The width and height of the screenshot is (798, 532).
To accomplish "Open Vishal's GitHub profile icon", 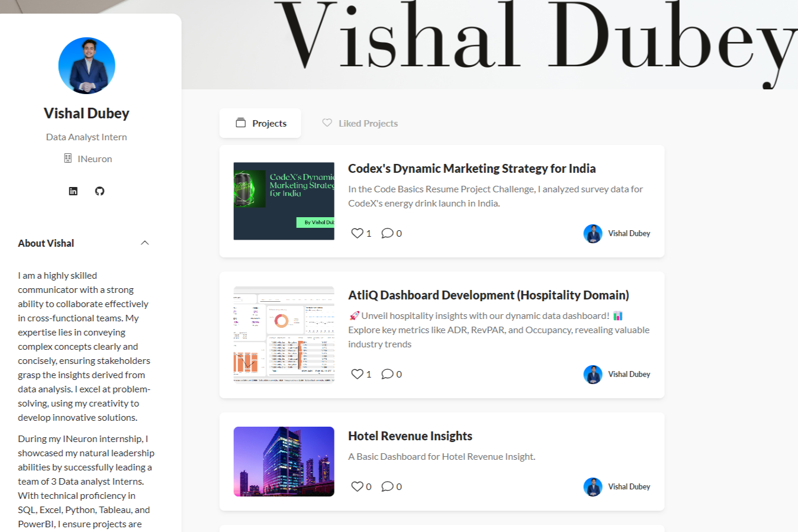I will tap(99, 191).
